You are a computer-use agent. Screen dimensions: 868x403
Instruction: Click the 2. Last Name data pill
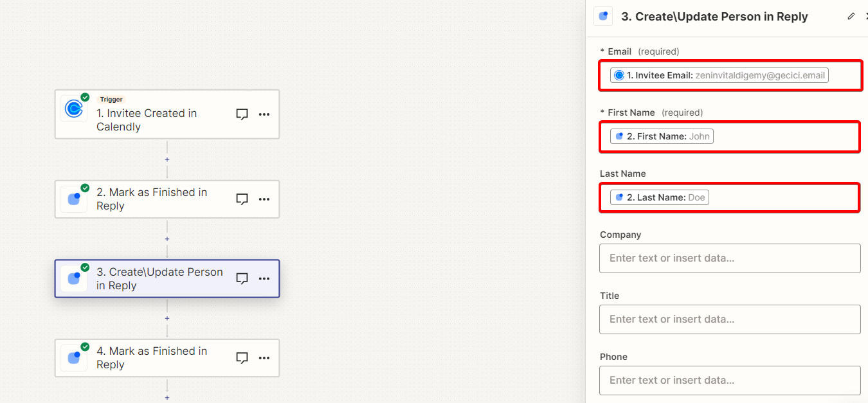point(660,197)
